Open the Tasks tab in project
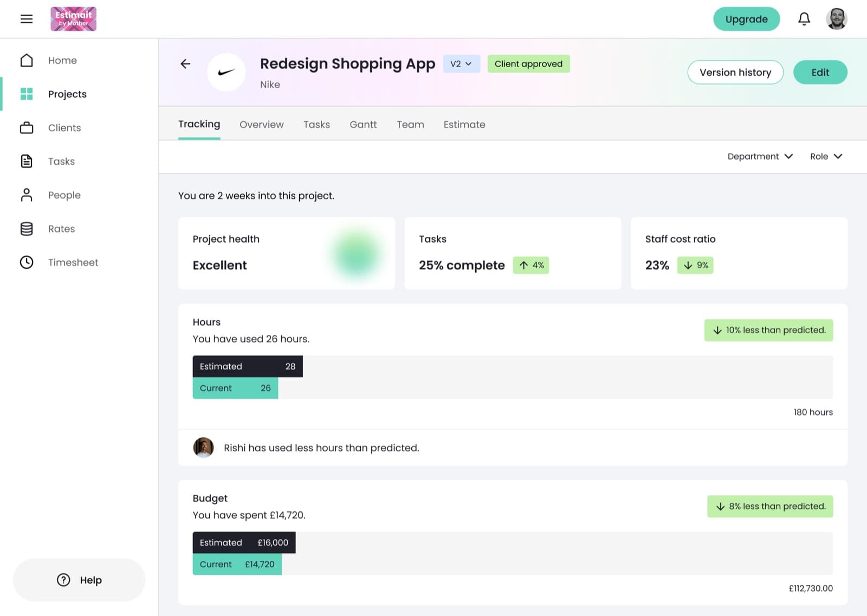867x616 pixels. 316,125
